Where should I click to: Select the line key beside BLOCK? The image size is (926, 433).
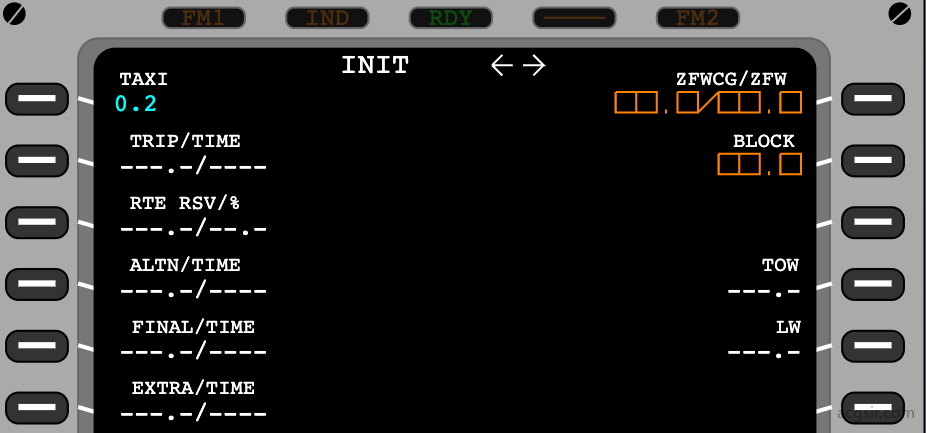pyautogui.click(x=873, y=161)
